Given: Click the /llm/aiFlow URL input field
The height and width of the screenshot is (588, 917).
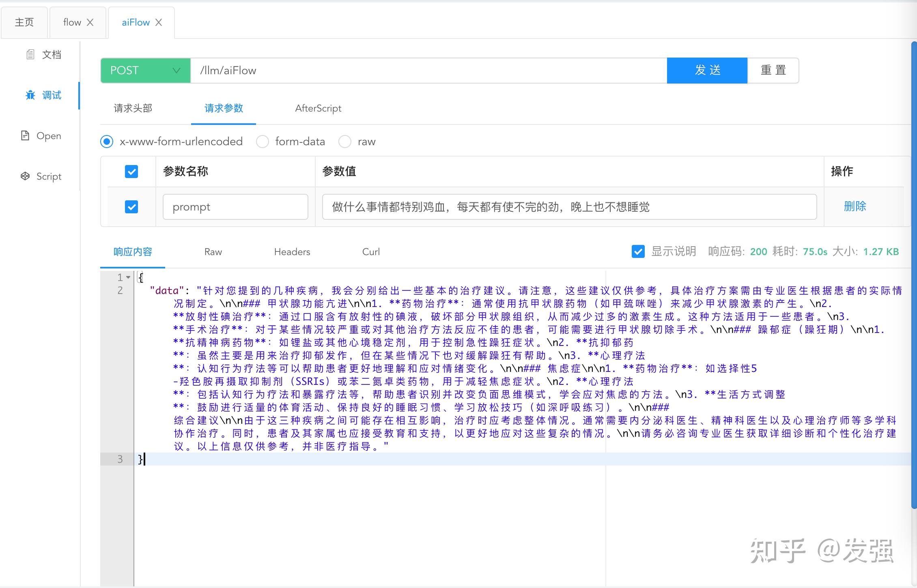Looking at the screenshot, I should [428, 71].
